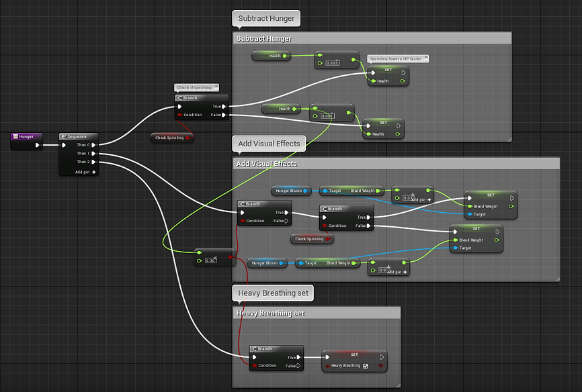
Task: Select the Add Visual Effects comment header bar
Action: tap(396, 164)
